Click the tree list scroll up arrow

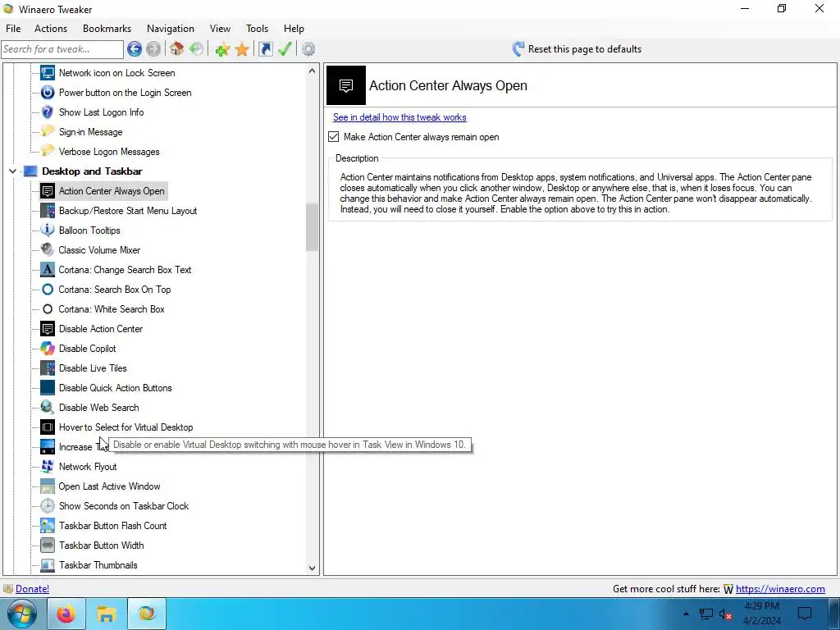313,71
